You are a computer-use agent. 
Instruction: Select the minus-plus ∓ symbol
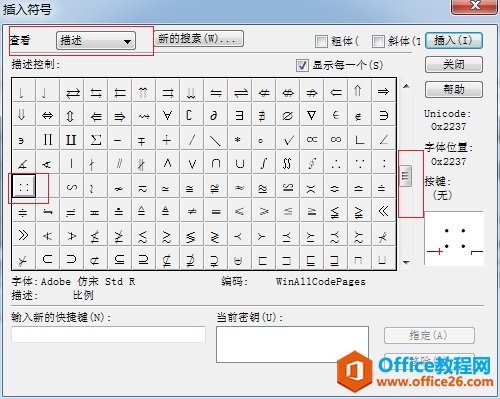tap(144, 140)
